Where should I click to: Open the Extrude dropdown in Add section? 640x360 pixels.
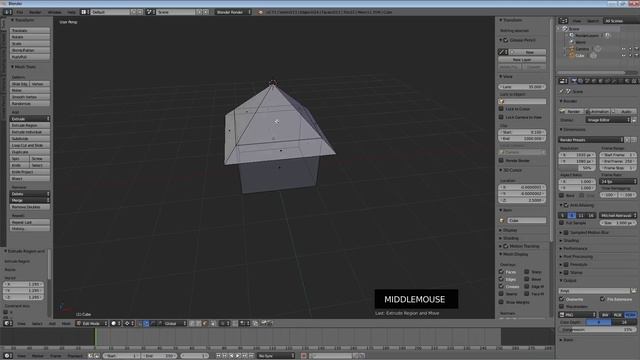click(x=30, y=119)
